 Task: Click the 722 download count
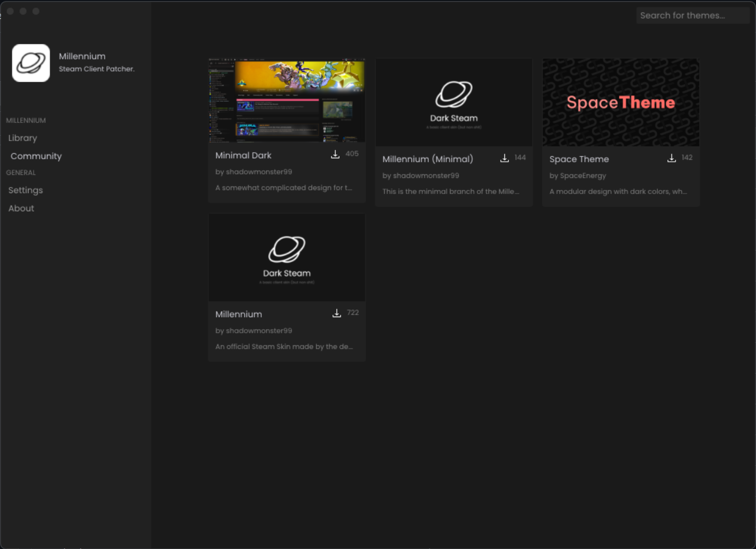pos(353,313)
